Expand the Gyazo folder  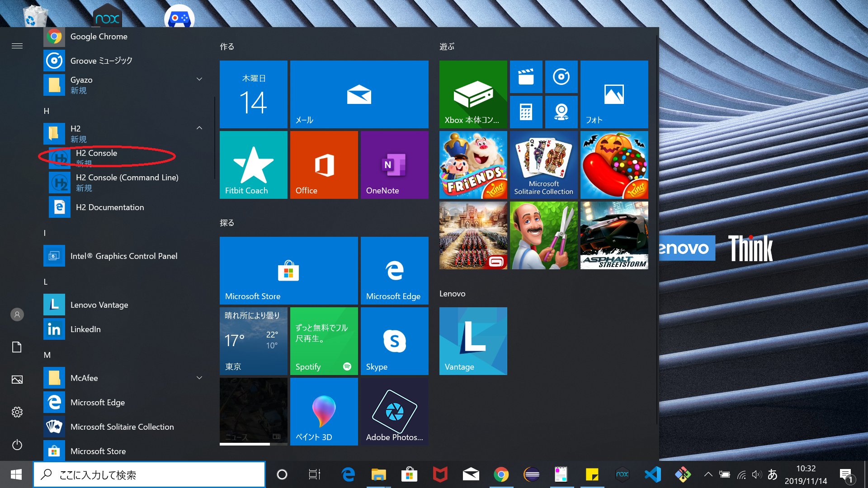pyautogui.click(x=199, y=80)
